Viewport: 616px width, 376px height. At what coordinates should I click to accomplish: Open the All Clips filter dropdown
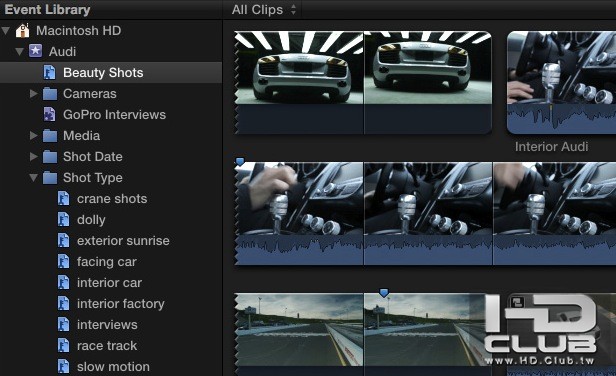264,9
